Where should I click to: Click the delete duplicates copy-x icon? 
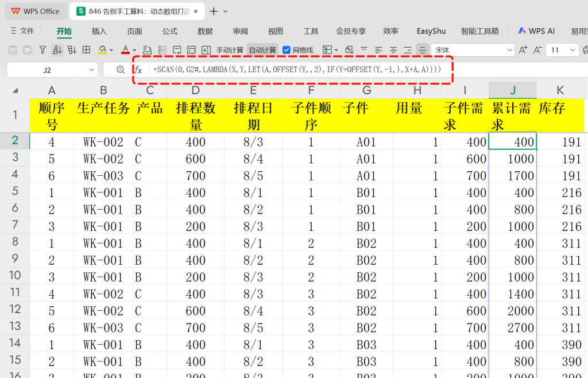coord(350,50)
